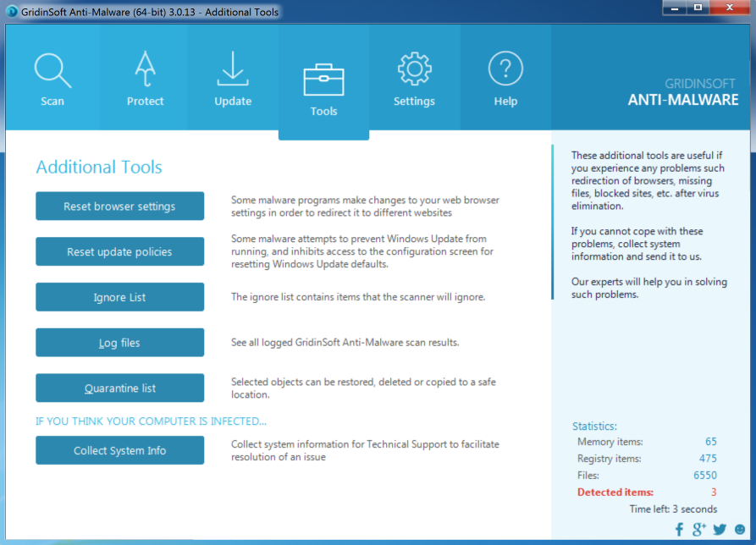Click 'Our experts will help you' paragraph
Screen dimensions: 756x545
click(x=649, y=289)
